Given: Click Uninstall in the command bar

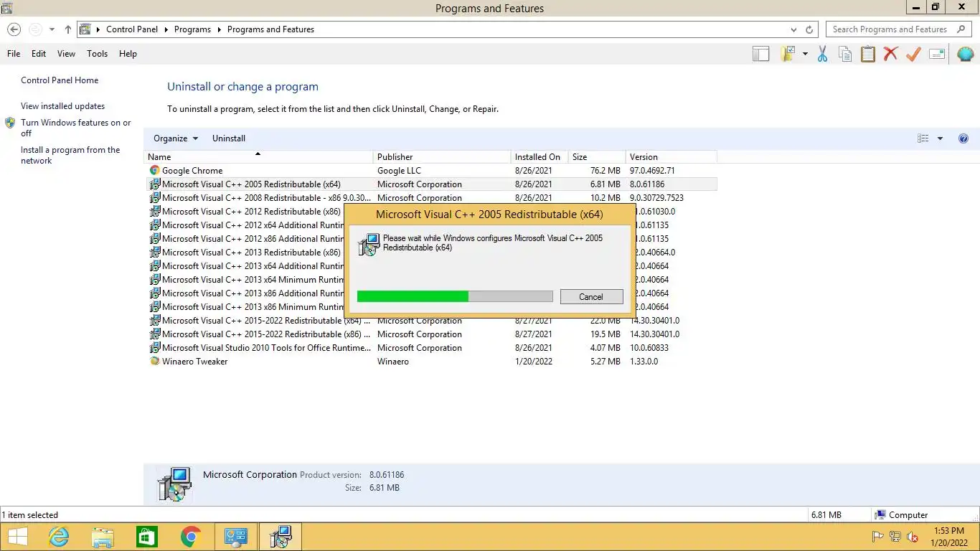Looking at the screenshot, I should click(x=229, y=138).
